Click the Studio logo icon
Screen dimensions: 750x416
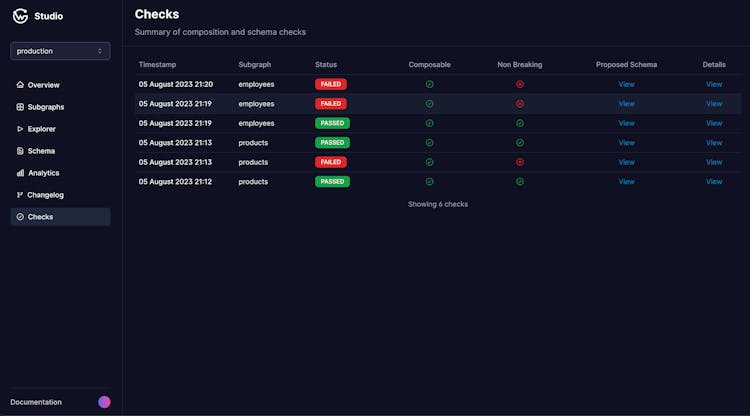click(20, 16)
